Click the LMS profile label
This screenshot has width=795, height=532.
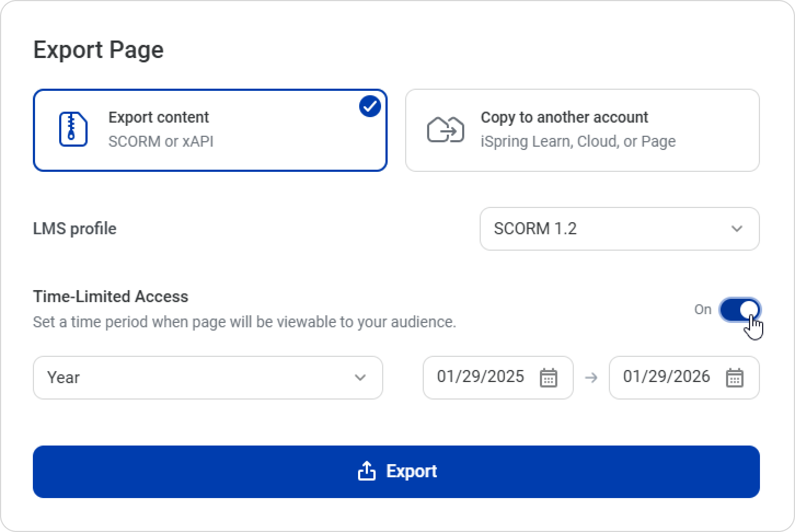pos(75,229)
